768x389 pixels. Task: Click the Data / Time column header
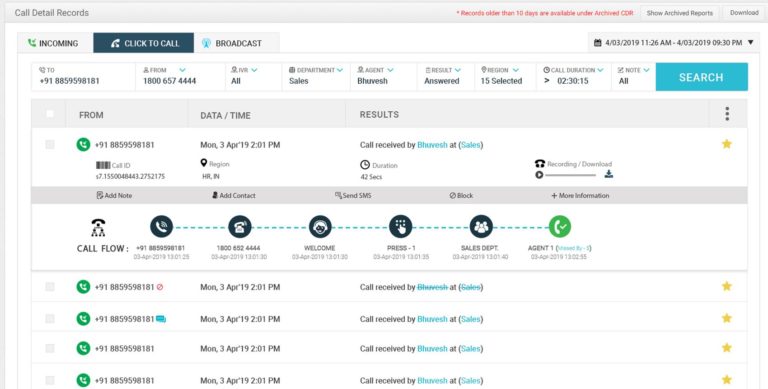coord(225,115)
